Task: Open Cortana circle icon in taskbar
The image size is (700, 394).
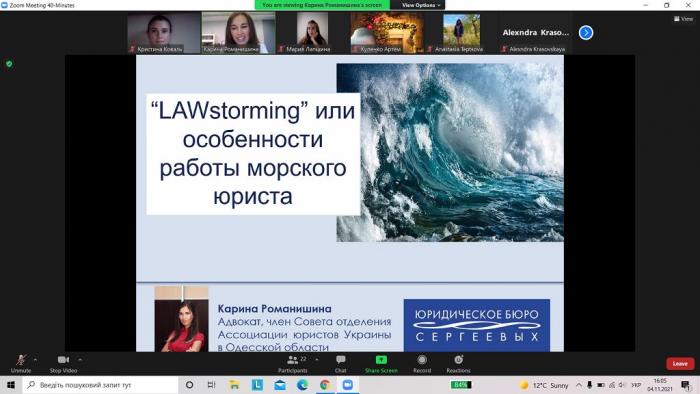Action: click(x=189, y=385)
